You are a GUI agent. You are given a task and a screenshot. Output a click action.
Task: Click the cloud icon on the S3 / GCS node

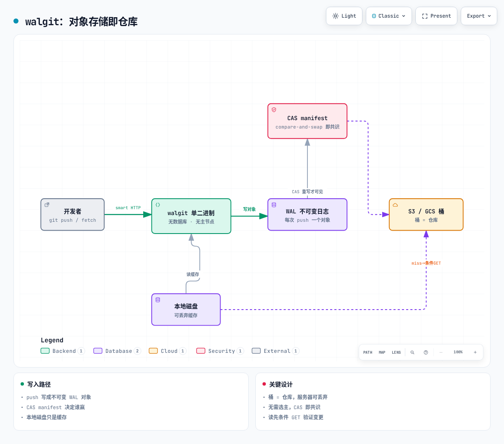[x=395, y=205]
